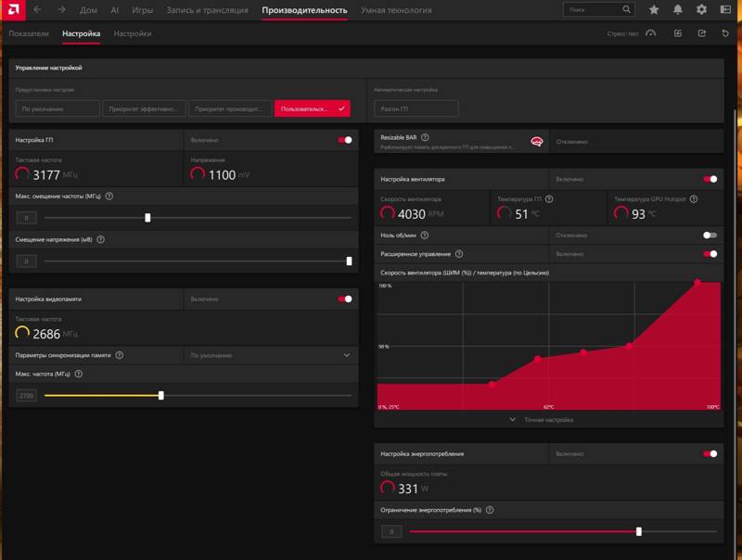
Task: Select the default preset button
Action: [58, 108]
